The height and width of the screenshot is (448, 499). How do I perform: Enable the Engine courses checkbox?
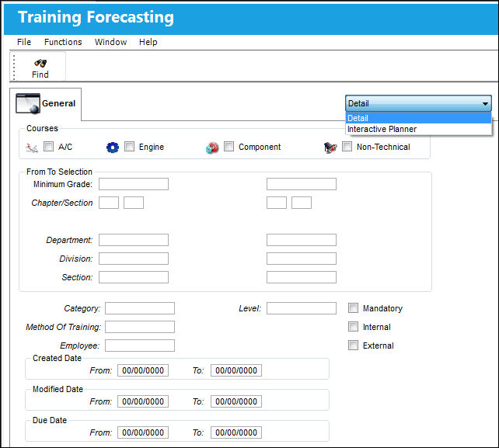(129, 147)
